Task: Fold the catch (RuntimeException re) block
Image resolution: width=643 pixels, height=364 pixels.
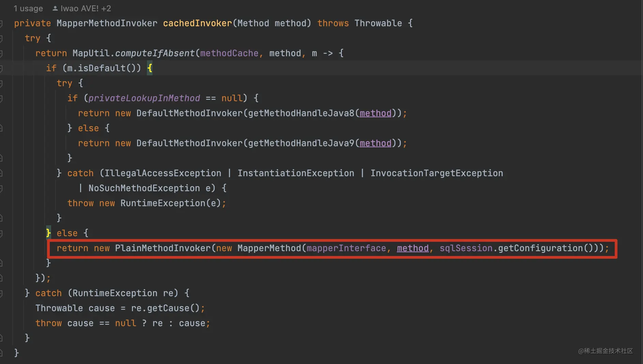Action: point(1,293)
